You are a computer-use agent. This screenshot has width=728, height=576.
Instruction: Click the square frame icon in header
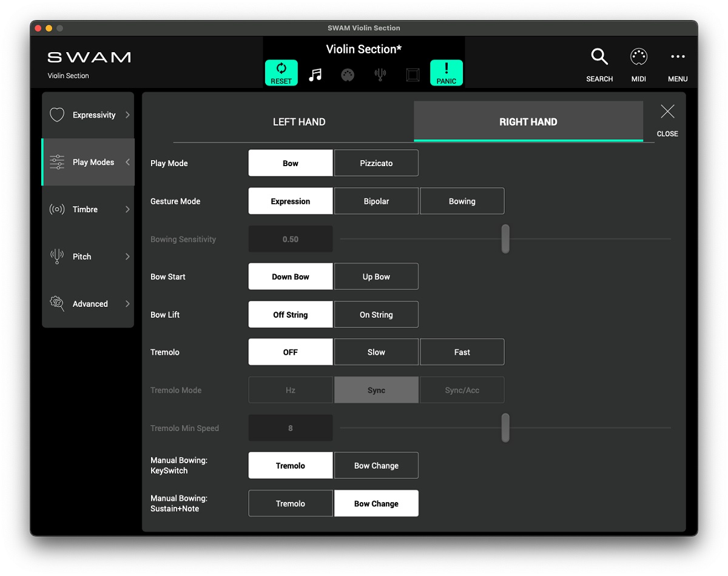413,75
